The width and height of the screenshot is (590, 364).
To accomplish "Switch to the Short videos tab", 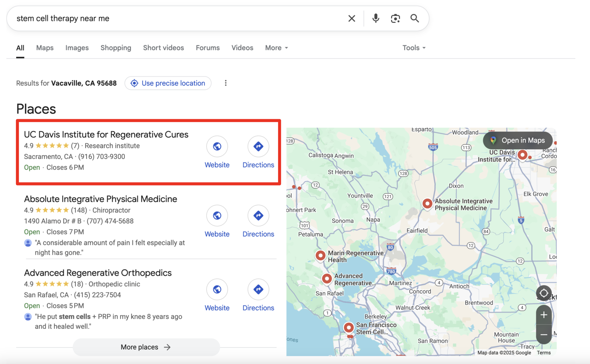I will [x=163, y=48].
